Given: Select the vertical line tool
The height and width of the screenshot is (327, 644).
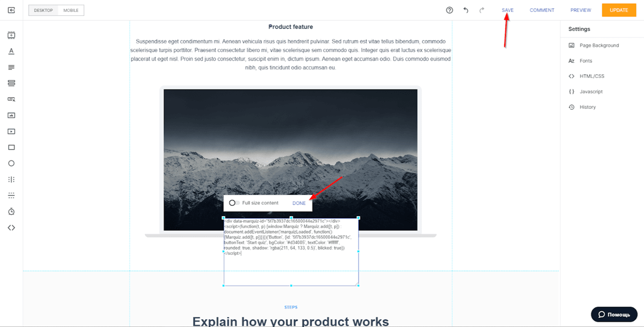Looking at the screenshot, I should (11, 179).
